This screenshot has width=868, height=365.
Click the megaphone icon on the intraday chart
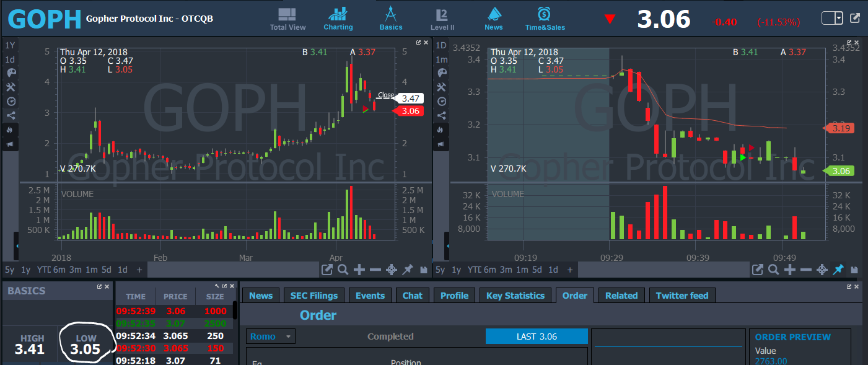tap(441, 144)
